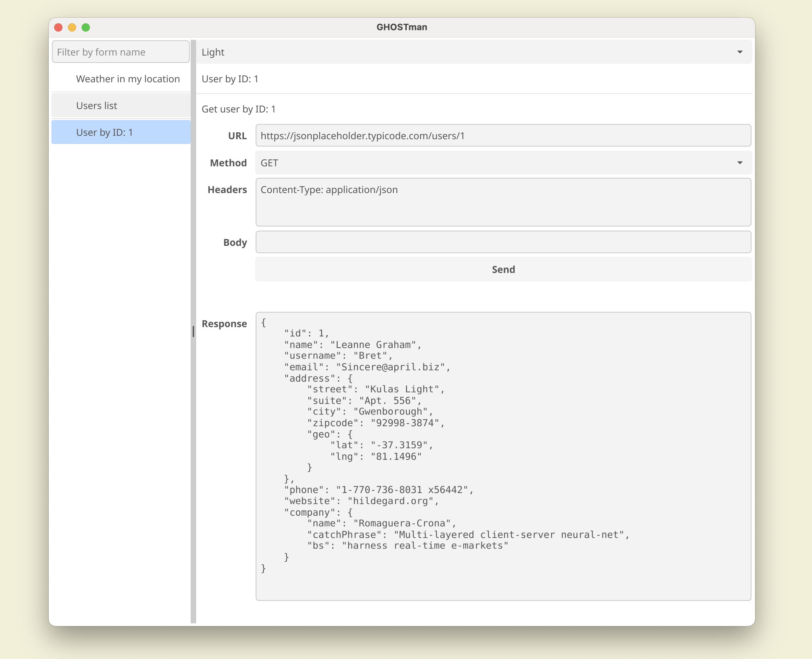Click inside the Response JSON text area
The image size is (812, 659).
503,456
